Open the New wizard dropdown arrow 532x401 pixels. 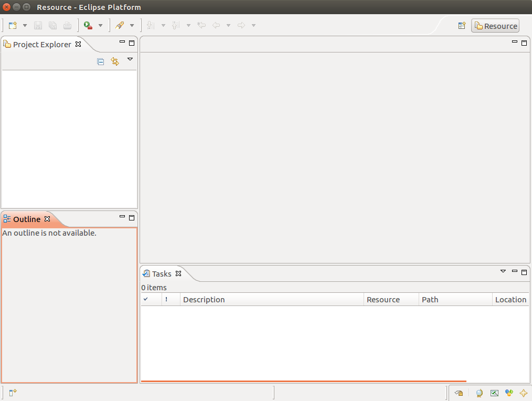(25, 26)
